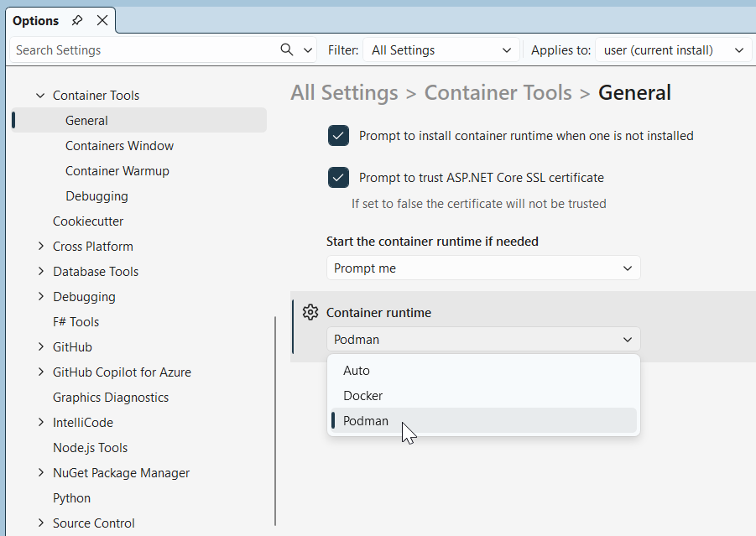Expand NuGet Package Manager settings
Screen dimensions: 756x536
coord(40,472)
